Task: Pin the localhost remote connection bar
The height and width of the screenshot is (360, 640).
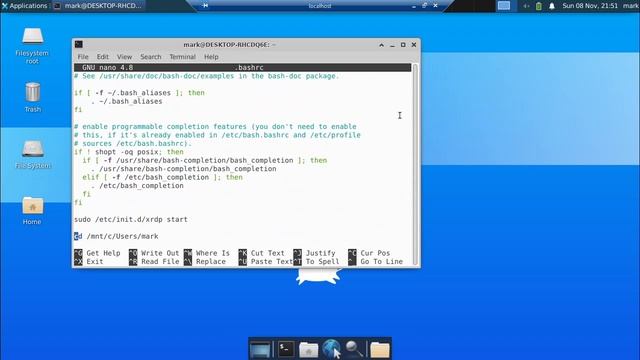Action: point(205,5)
